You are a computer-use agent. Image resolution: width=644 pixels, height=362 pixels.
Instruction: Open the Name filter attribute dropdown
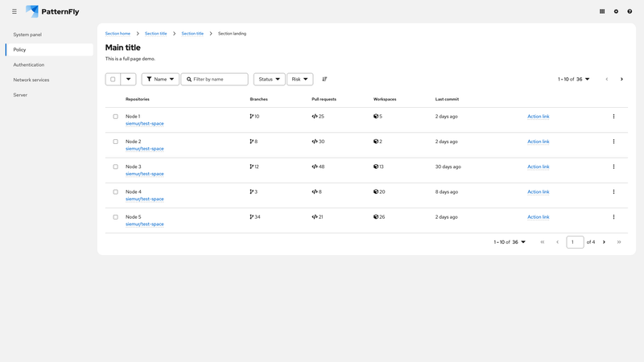160,79
